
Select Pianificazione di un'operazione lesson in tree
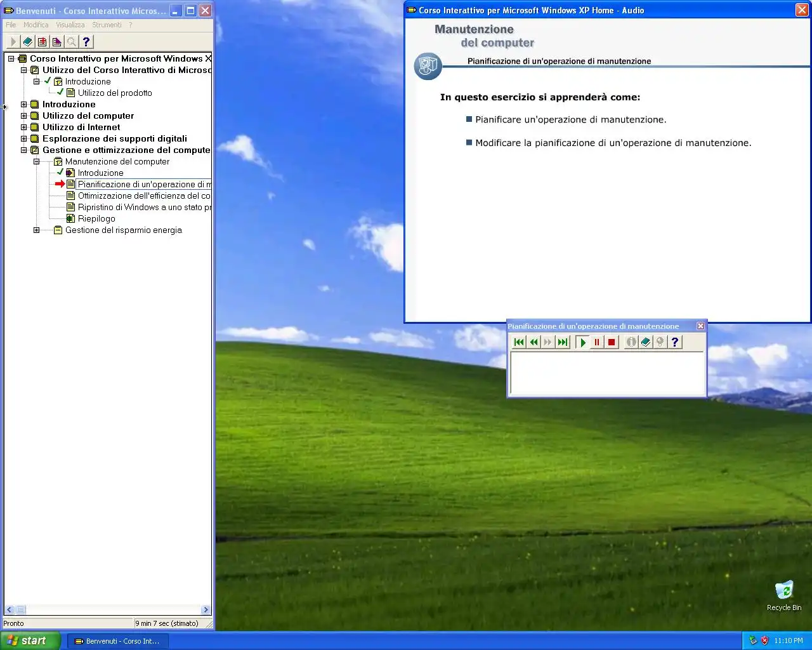coord(144,184)
